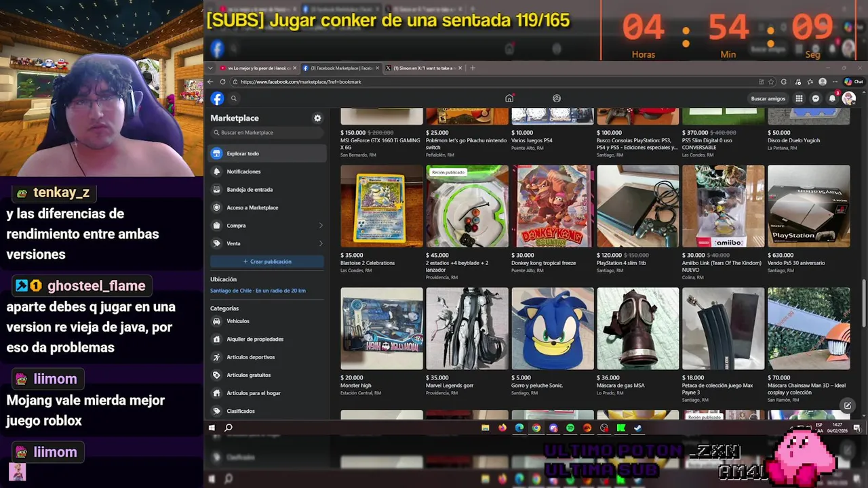Click the Notificaciones bell in sidebar
This screenshot has width=868, height=488.
(x=216, y=171)
